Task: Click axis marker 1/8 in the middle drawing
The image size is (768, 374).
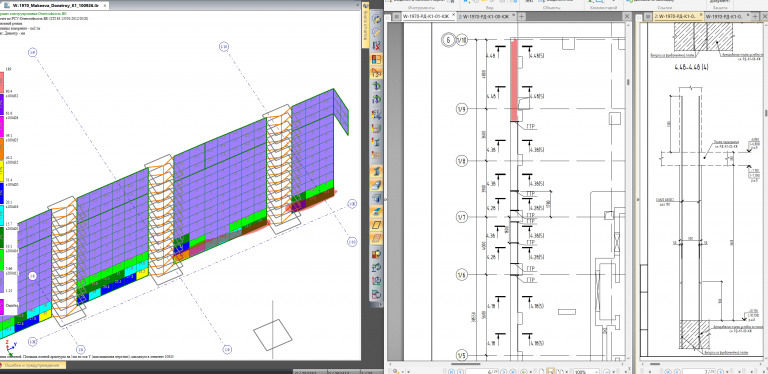Action: [461, 161]
